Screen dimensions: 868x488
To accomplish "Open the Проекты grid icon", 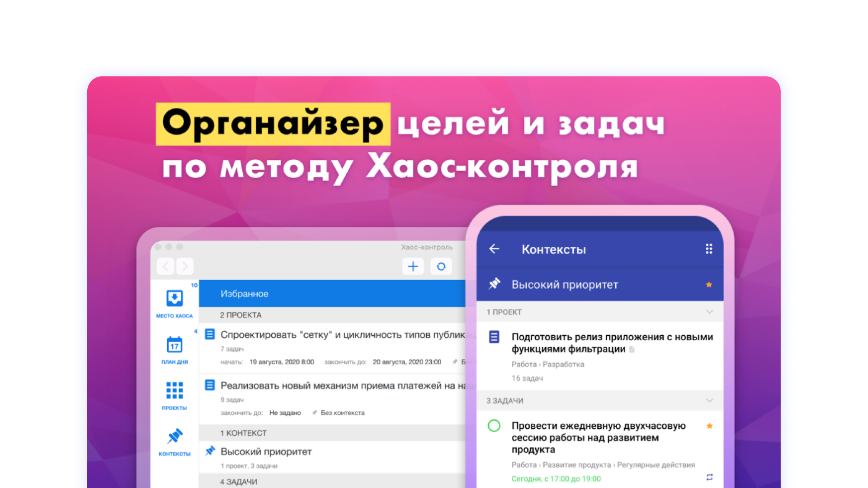I will (x=175, y=390).
